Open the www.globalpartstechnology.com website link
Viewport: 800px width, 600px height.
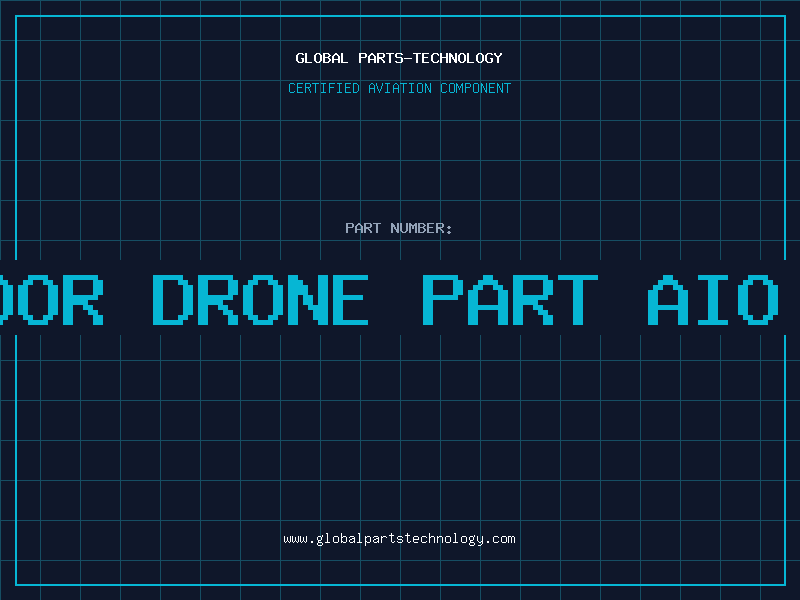point(399,539)
